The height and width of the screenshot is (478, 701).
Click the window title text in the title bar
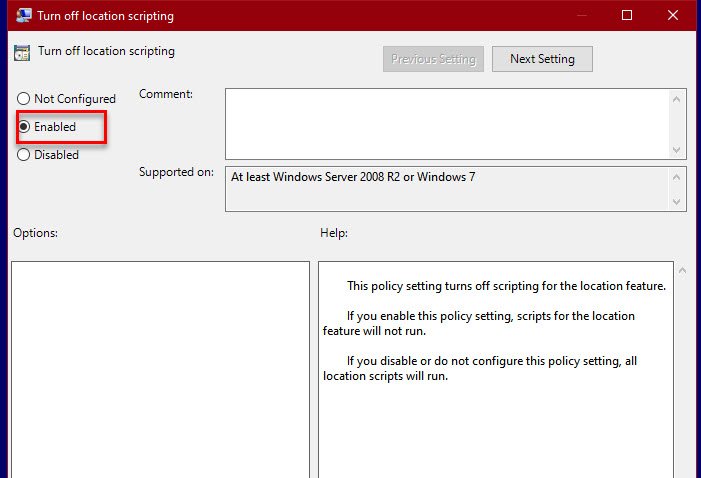[x=103, y=15]
